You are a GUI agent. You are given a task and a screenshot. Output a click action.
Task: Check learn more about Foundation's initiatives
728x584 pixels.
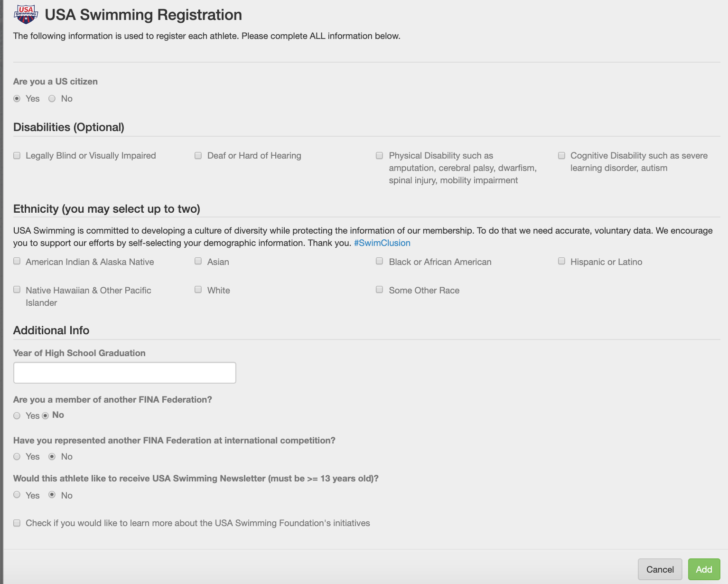17,523
